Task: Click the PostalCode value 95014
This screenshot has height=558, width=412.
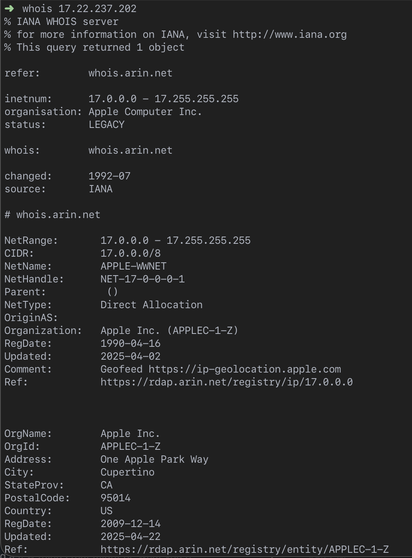Action: [x=115, y=498]
